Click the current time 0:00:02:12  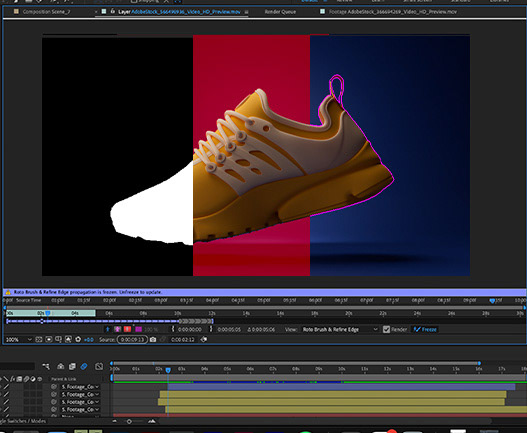pos(183,340)
